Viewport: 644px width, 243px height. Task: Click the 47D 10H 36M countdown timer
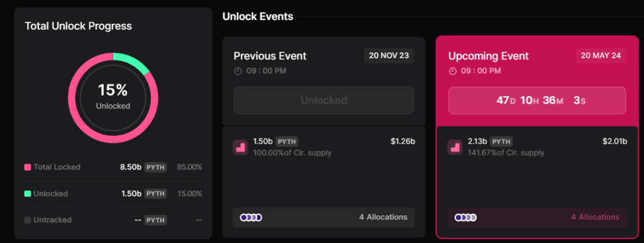(x=537, y=100)
